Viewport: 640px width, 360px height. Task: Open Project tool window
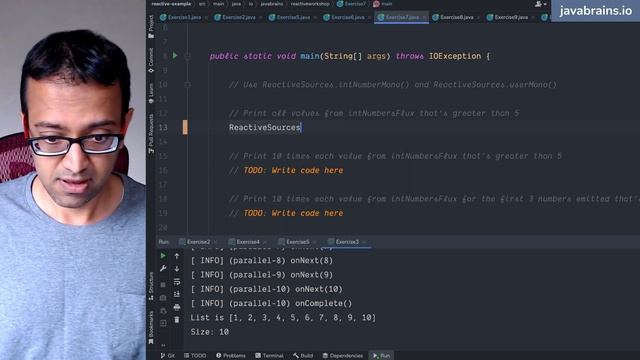pos(151,26)
